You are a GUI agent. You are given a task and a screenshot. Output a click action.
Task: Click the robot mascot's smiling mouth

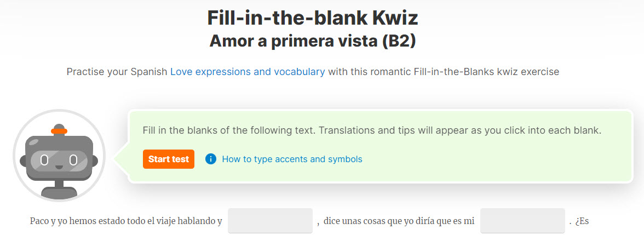[59, 167]
